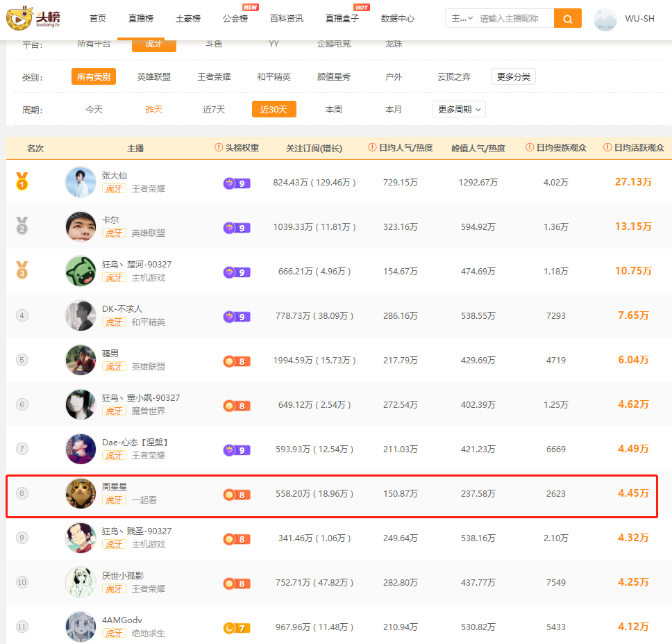
Task: Open the 更多周期 dropdown
Action: [x=459, y=109]
